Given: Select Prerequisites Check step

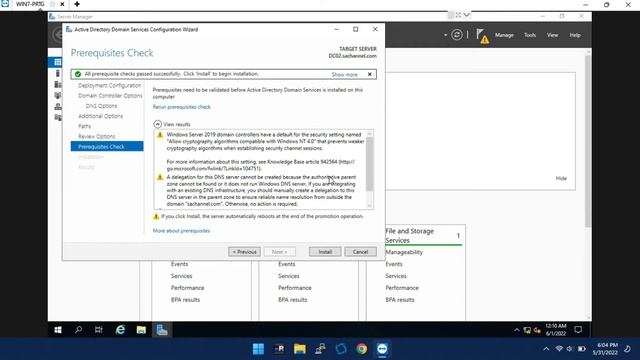Looking at the screenshot, I should tap(107, 147).
